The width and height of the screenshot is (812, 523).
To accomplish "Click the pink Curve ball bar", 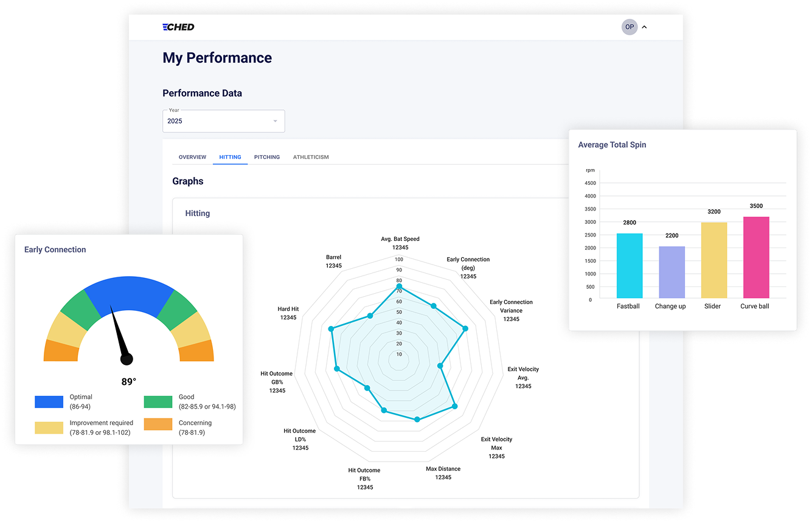I will pos(756,257).
